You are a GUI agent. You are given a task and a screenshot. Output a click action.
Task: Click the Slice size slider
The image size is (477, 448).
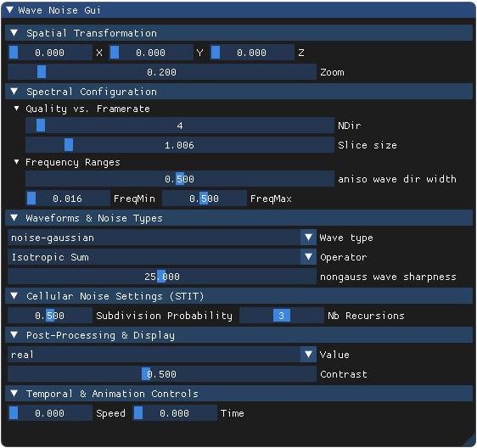(180, 145)
